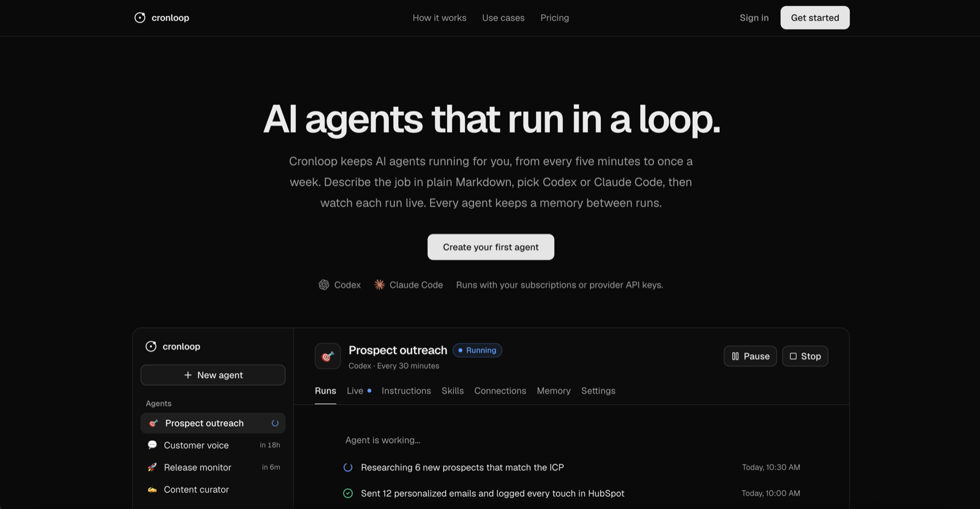Click the cronloop logo icon in the header

pyautogui.click(x=140, y=18)
